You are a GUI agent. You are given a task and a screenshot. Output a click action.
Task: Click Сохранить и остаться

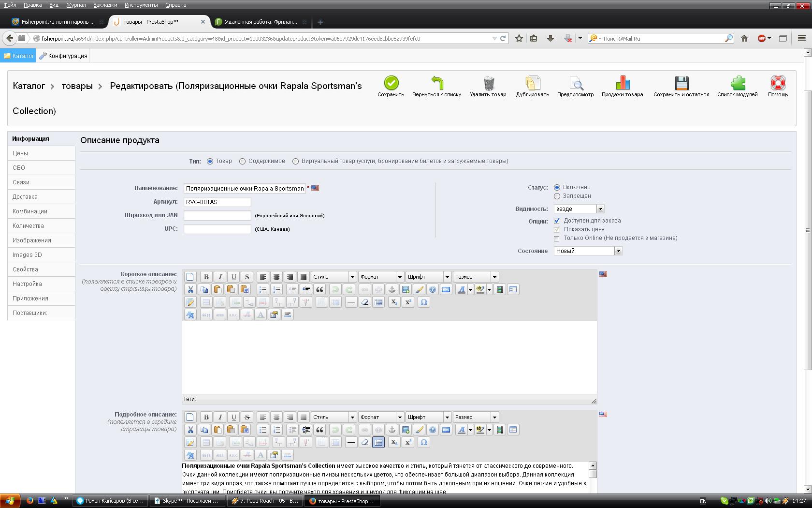tap(681, 86)
